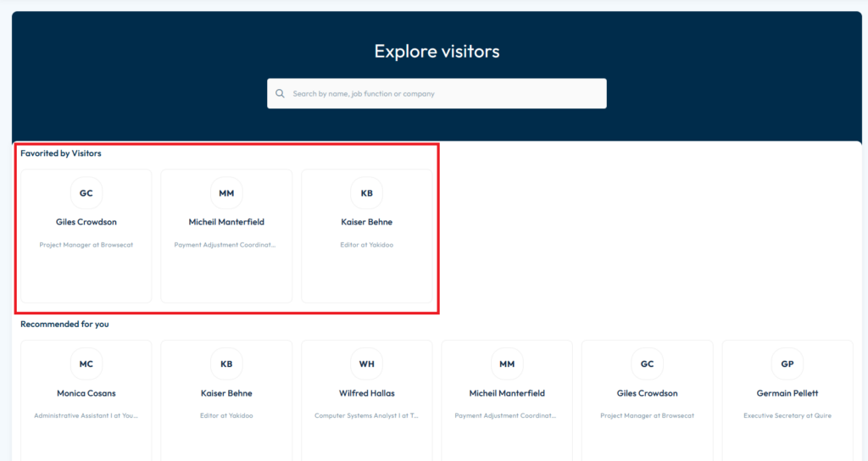Click GC avatar in Favorited by Visitors
868x461 pixels.
86,193
